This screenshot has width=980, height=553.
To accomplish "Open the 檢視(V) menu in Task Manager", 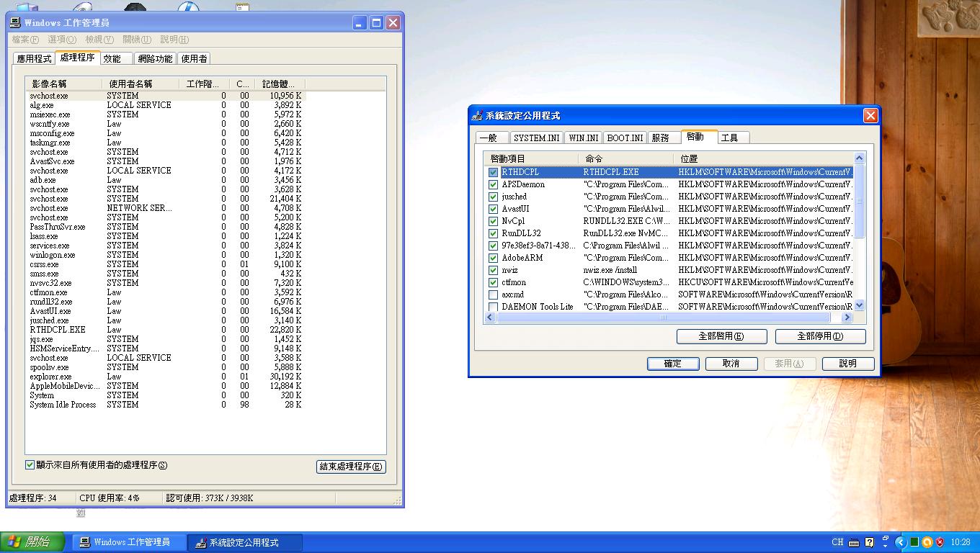I will coord(99,40).
